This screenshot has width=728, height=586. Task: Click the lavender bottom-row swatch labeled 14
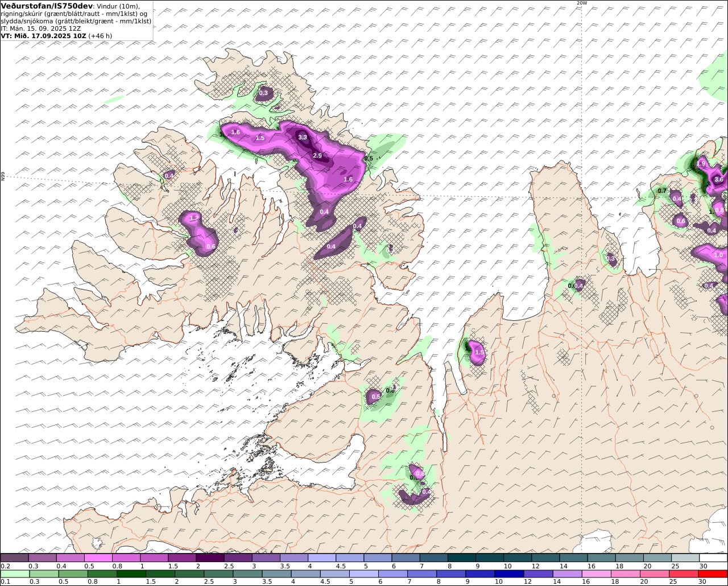tap(567, 573)
